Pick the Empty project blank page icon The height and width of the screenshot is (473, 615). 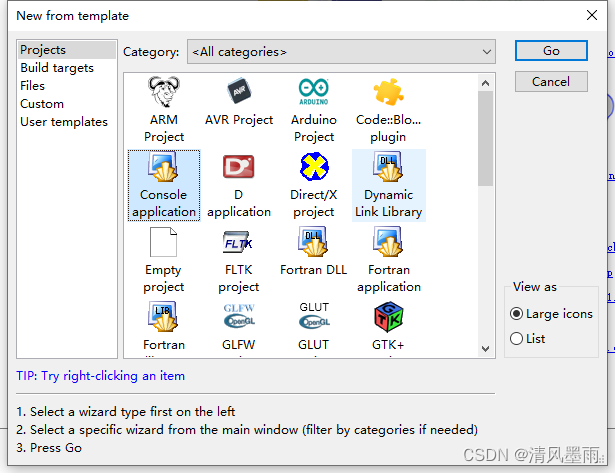164,242
